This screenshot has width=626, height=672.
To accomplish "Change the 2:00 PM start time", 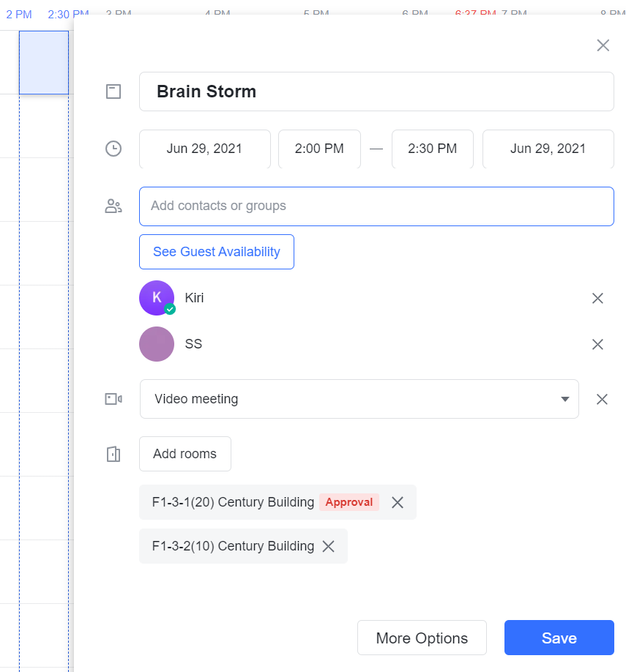I will 319,149.
